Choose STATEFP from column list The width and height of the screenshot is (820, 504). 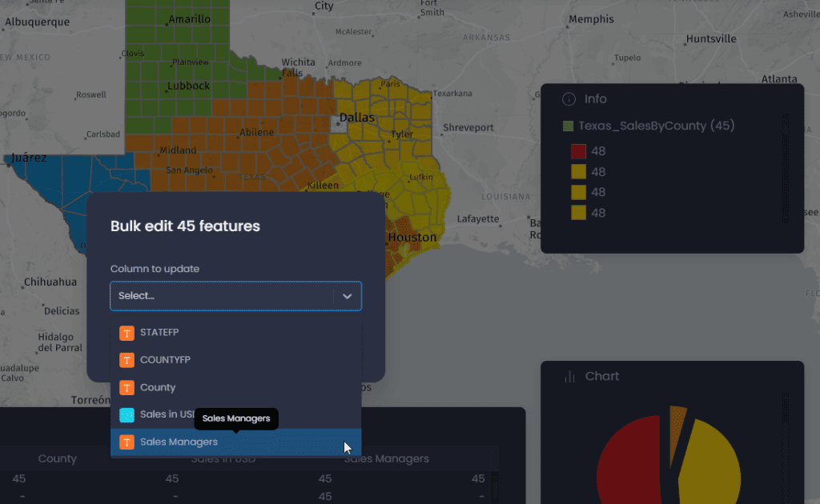point(235,333)
